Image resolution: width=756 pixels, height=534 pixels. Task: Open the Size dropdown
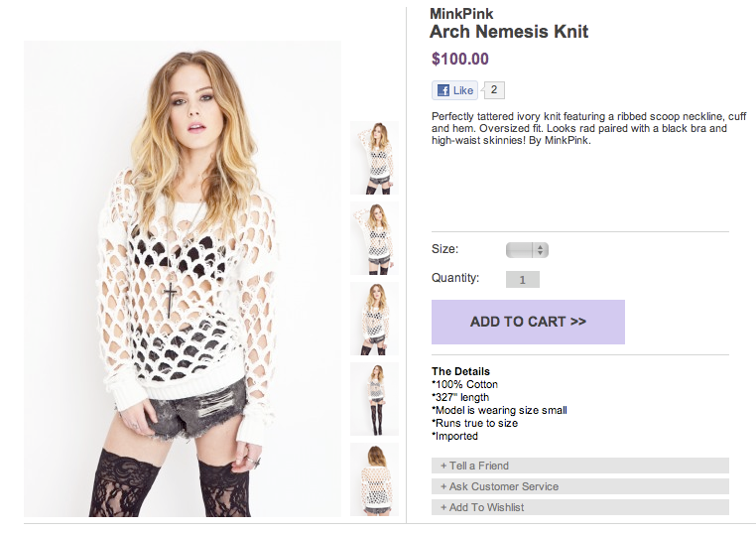pos(527,250)
